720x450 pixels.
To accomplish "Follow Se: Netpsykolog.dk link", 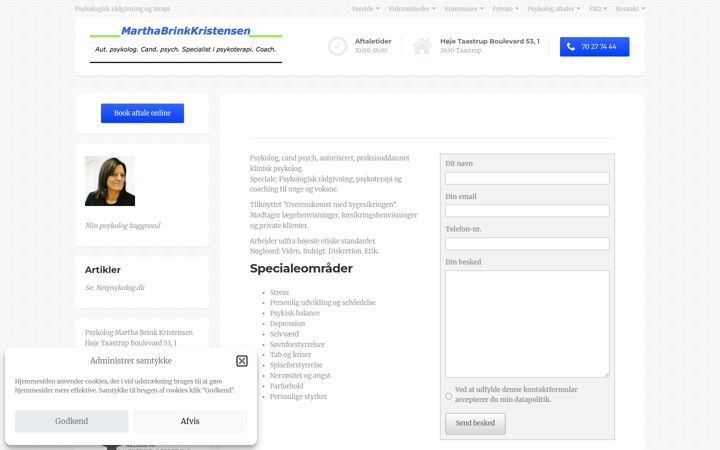I will click(x=115, y=287).
